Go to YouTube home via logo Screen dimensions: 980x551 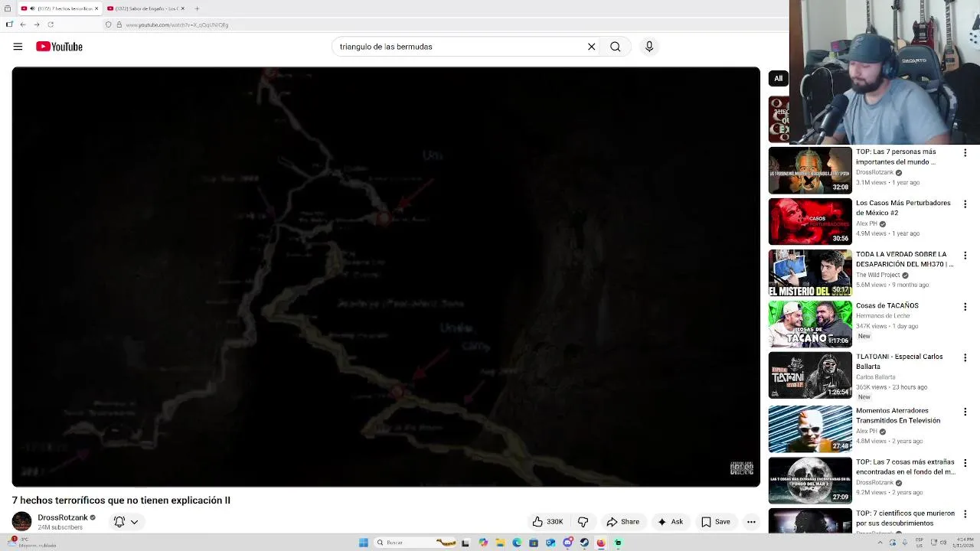(59, 47)
